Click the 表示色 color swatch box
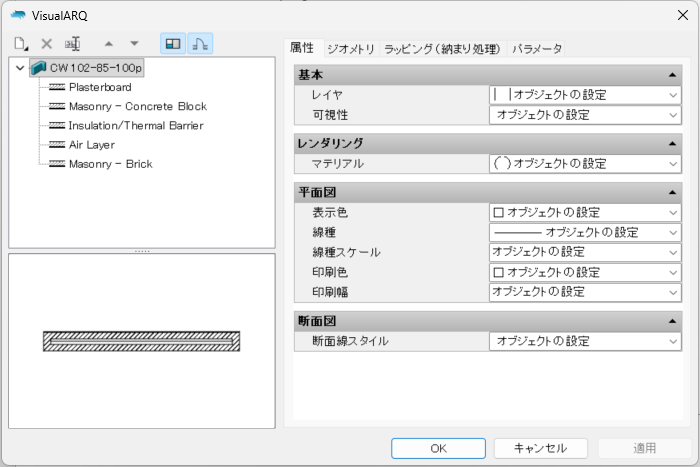The width and height of the screenshot is (700, 467). 498,213
